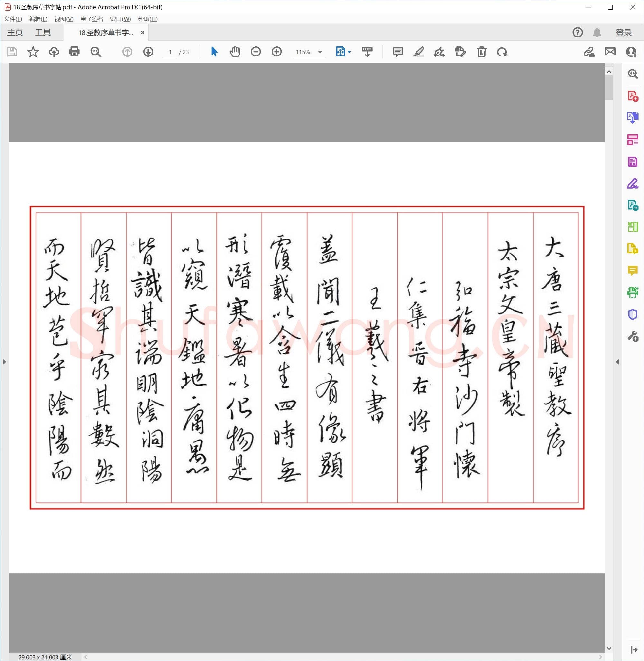Zoom in using the plus icon
Image resolution: width=644 pixels, height=661 pixels.
[x=277, y=52]
